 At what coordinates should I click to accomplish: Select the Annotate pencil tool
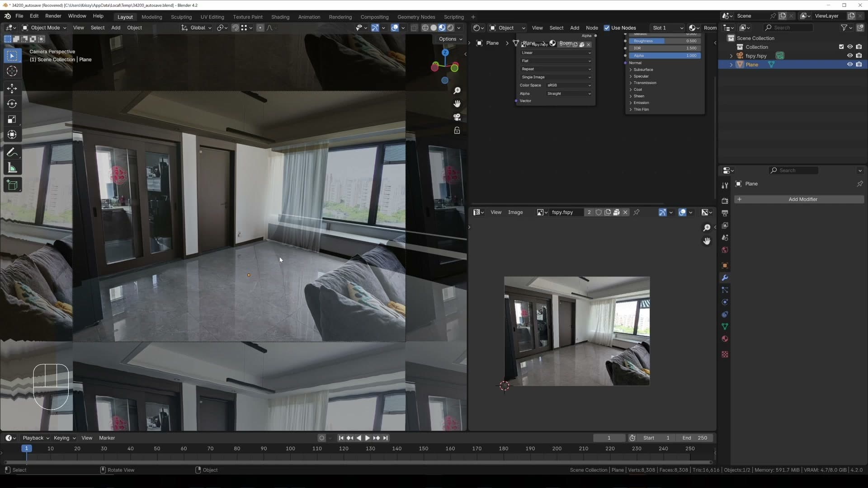pos(12,153)
